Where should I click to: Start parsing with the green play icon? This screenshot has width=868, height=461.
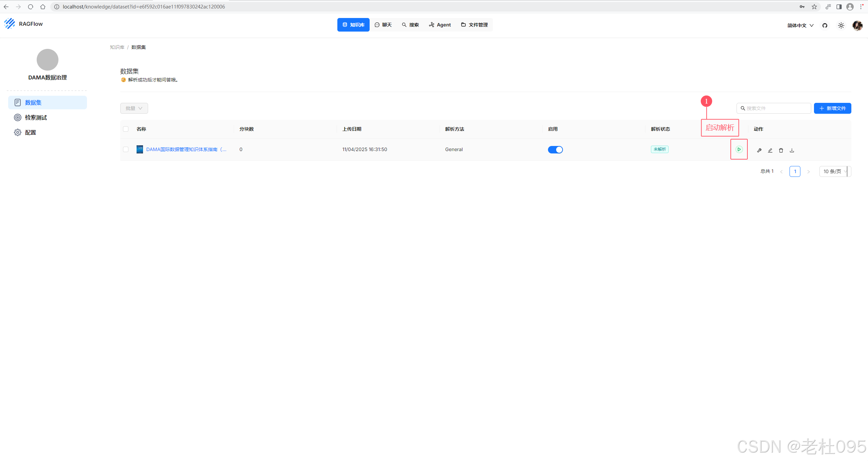pos(739,149)
